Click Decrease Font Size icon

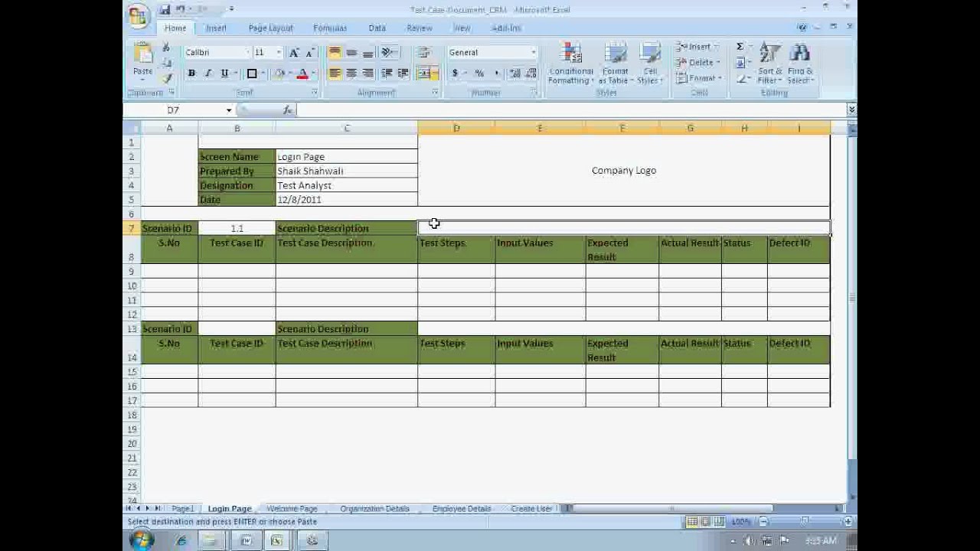click(310, 53)
